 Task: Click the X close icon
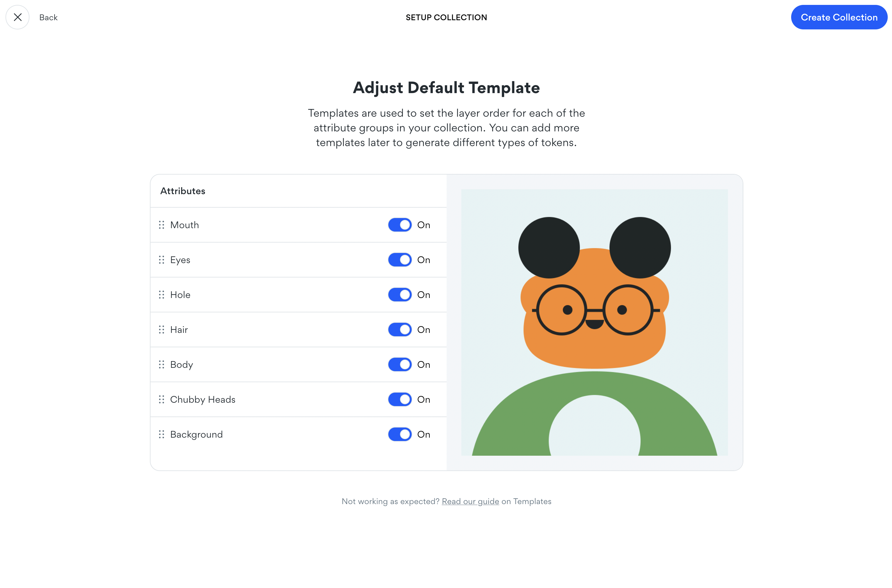18,17
